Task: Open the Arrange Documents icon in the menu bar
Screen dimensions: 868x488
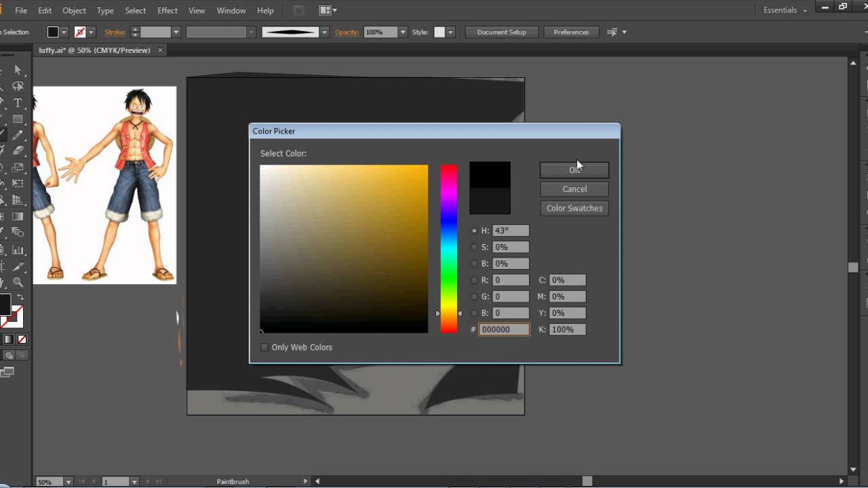Action: [x=328, y=10]
